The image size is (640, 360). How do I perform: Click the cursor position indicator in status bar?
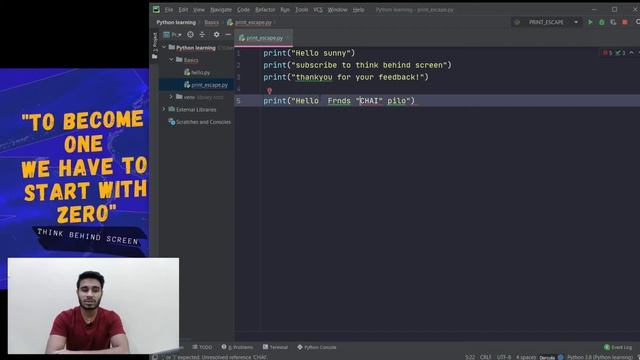point(470,357)
